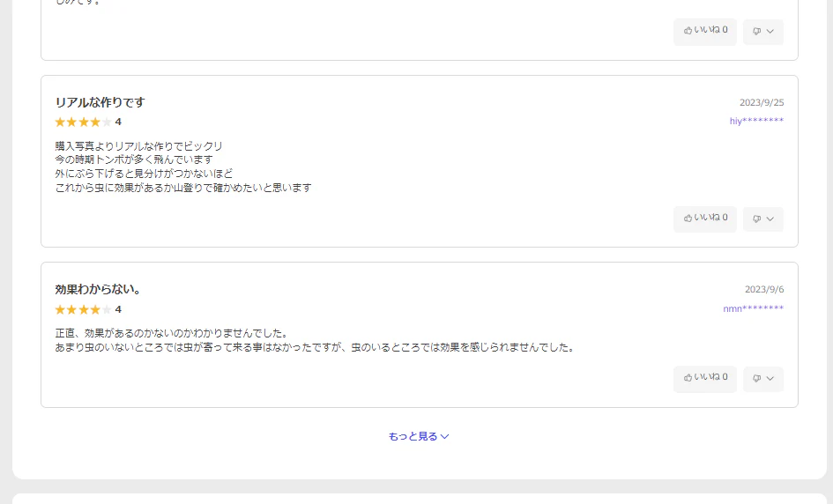Viewport: 833px width, 504px height.
Task: Expand dislike chevron on the topmost review
Action: point(770,32)
